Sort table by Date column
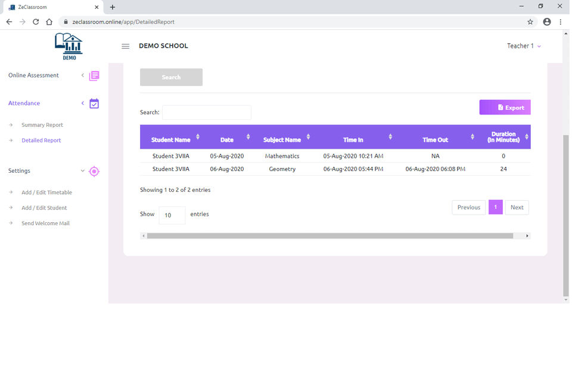Image resolution: width=572 pixels, height=392 pixels. point(248,137)
